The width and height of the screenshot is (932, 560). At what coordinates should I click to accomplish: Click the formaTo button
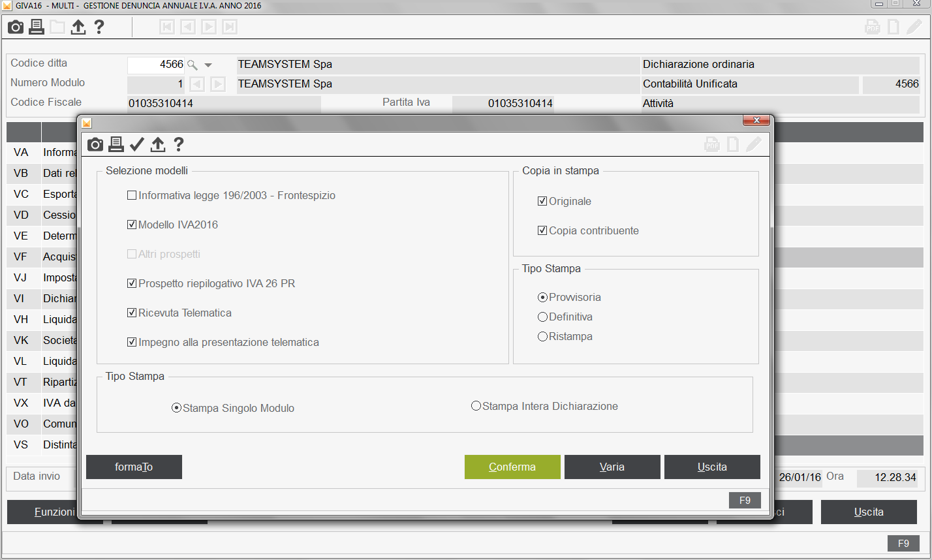coord(134,467)
